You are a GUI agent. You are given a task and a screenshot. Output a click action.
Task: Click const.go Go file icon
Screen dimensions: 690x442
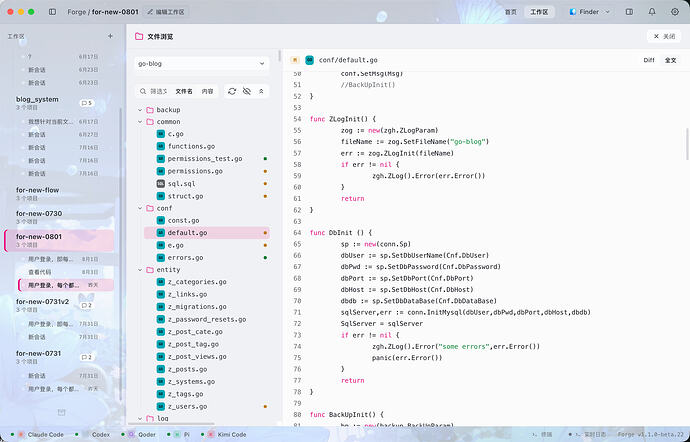pyautogui.click(x=161, y=220)
